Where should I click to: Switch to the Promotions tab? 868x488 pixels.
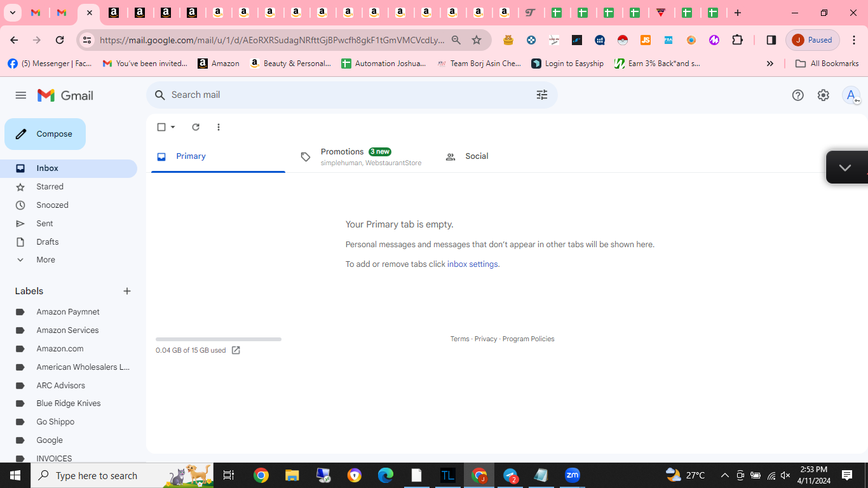tap(361, 157)
